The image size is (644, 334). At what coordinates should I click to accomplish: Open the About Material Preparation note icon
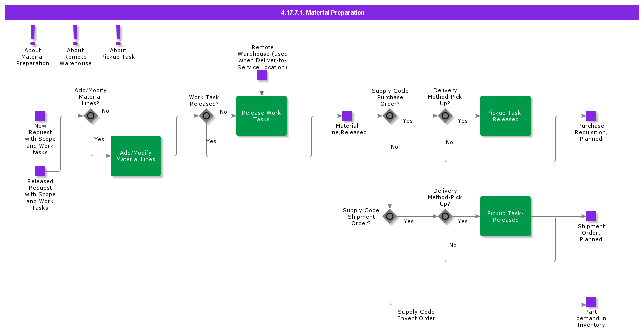point(33,34)
